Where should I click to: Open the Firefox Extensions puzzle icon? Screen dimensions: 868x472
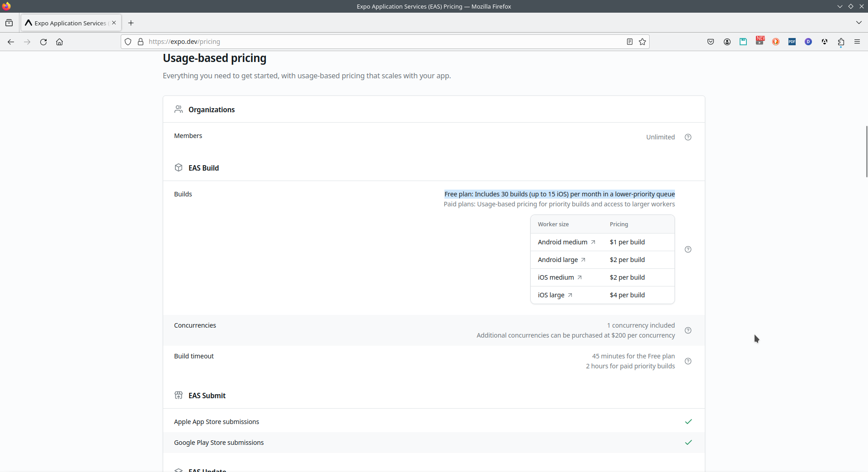pos(841,42)
